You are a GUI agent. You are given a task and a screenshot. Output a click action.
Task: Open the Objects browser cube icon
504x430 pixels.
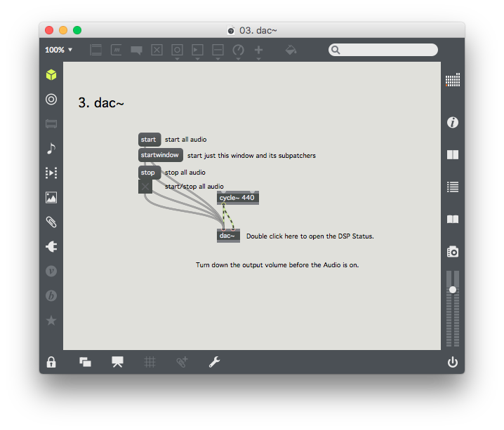[51, 75]
